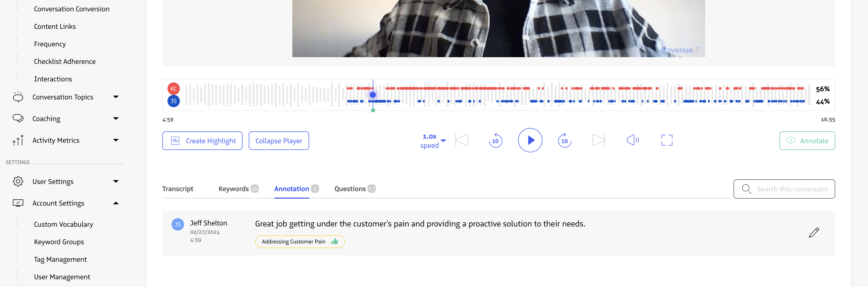Collapse the Account Settings section
868x287 pixels.
tap(116, 203)
